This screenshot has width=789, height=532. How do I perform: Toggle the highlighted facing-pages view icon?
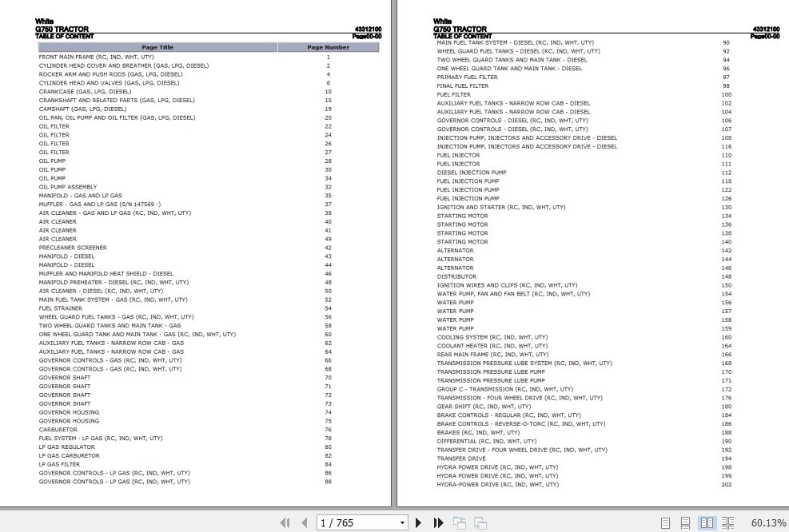[707, 522]
